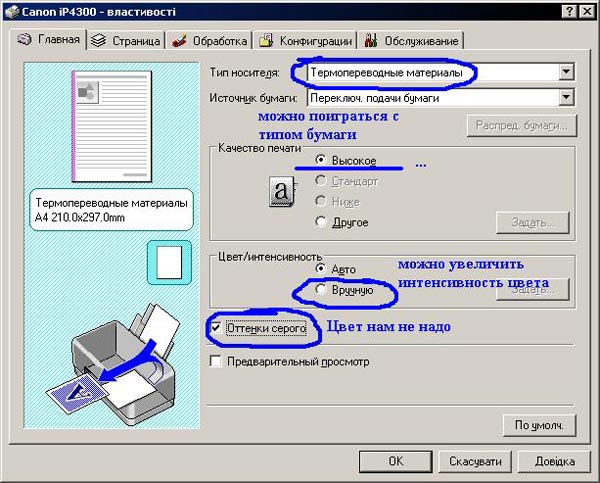Open help with Довідка button
600x483 pixels.
[x=554, y=461]
